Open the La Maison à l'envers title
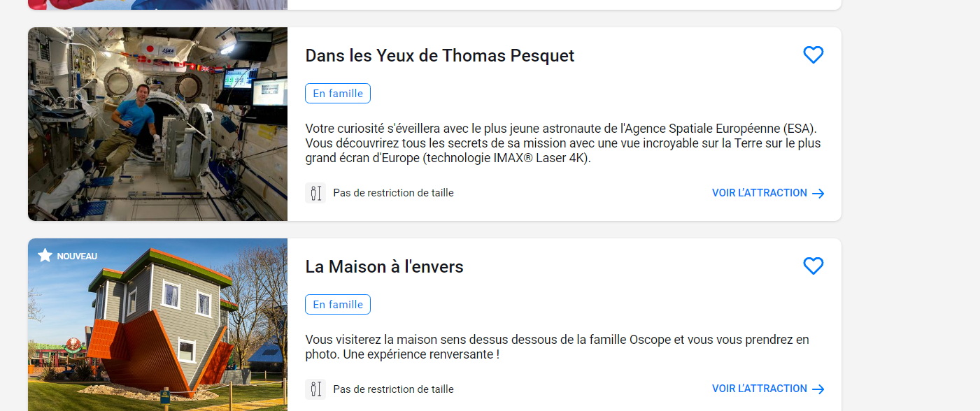Viewport: 980px width, 411px height. click(x=385, y=267)
